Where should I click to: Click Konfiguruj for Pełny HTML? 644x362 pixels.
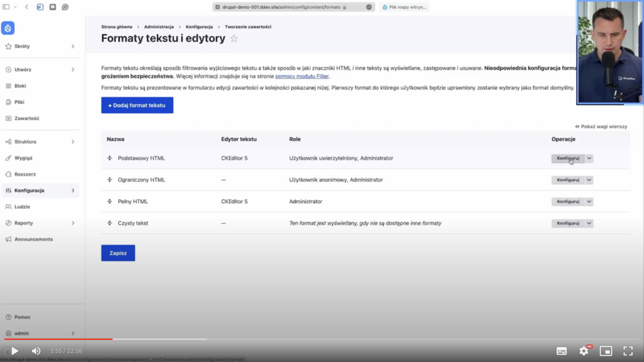click(x=568, y=202)
